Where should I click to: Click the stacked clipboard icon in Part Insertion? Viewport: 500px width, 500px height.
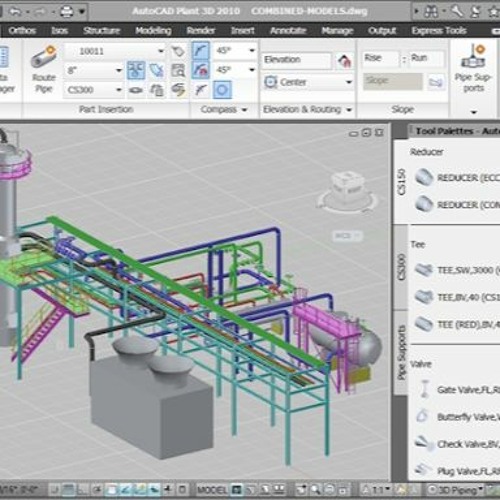[x=156, y=90]
